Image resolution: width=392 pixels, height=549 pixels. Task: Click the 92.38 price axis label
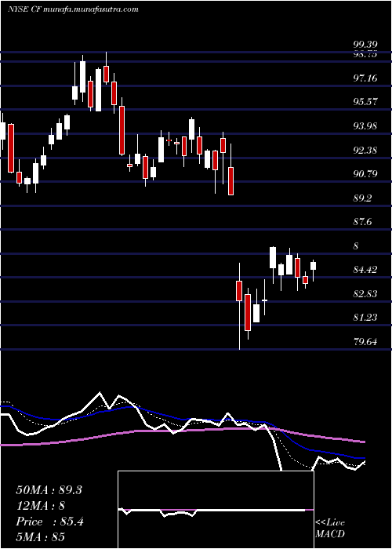tap(365, 151)
